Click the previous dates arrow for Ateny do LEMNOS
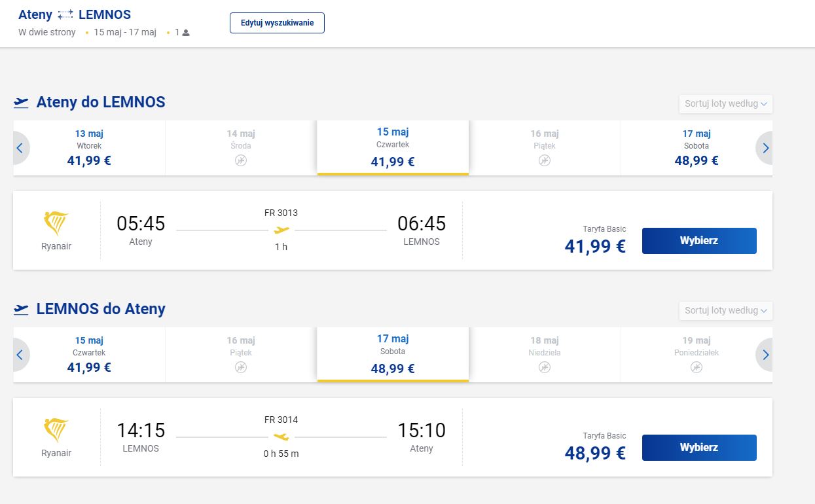Viewport: 815px width, 504px height. pyautogui.click(x=20, y=148)
